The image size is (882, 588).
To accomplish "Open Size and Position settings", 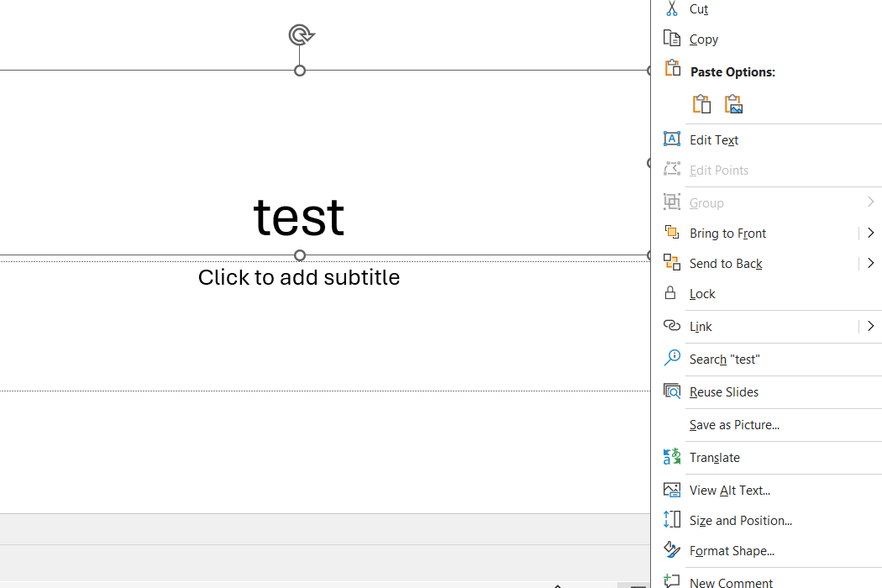I will (x=740, y=520).
